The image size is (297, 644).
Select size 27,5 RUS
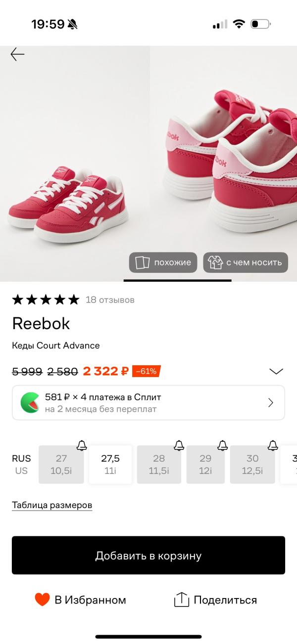point(110,465)
